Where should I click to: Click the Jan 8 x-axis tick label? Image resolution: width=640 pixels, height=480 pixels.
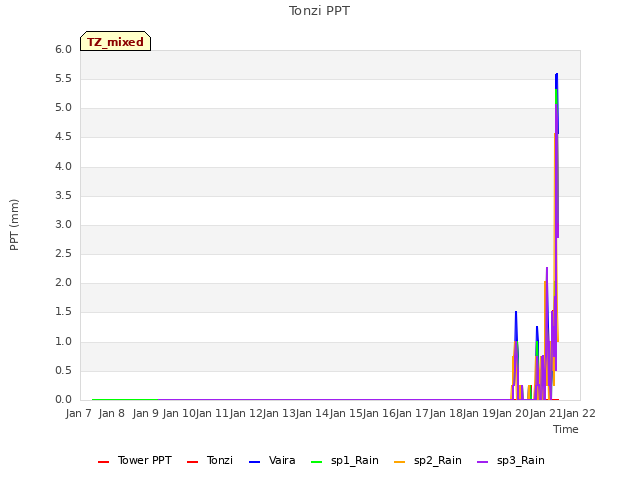(x=112, y=413)
